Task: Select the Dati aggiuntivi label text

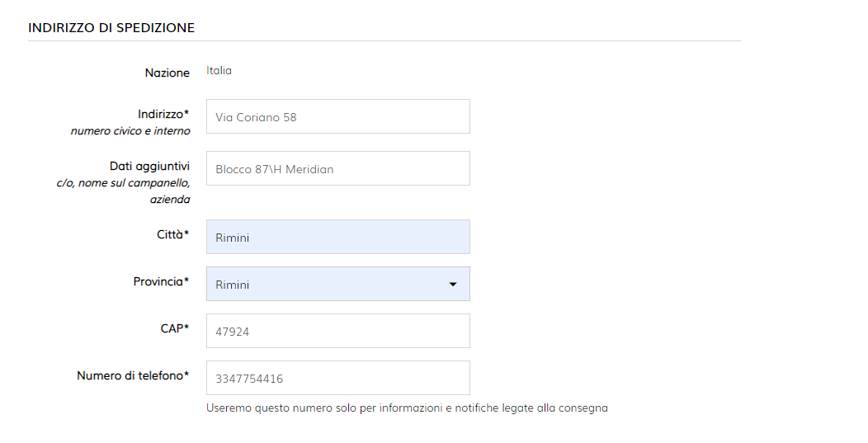Action: click(149, 166)
